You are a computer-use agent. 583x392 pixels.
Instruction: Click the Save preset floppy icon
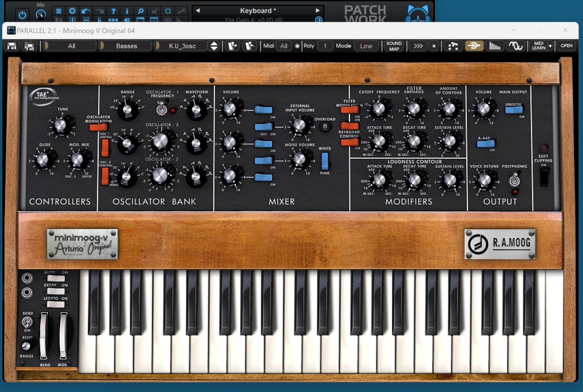tap(12, 46)
